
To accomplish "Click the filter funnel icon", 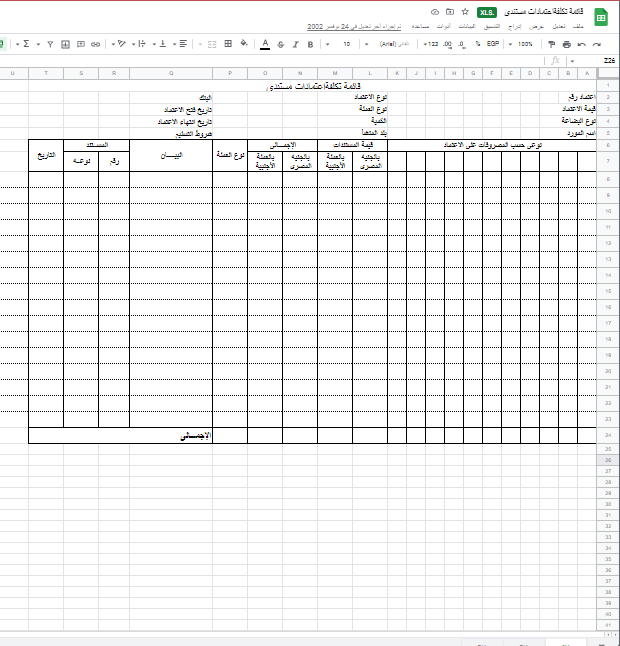I will click(x=50, y=45).
